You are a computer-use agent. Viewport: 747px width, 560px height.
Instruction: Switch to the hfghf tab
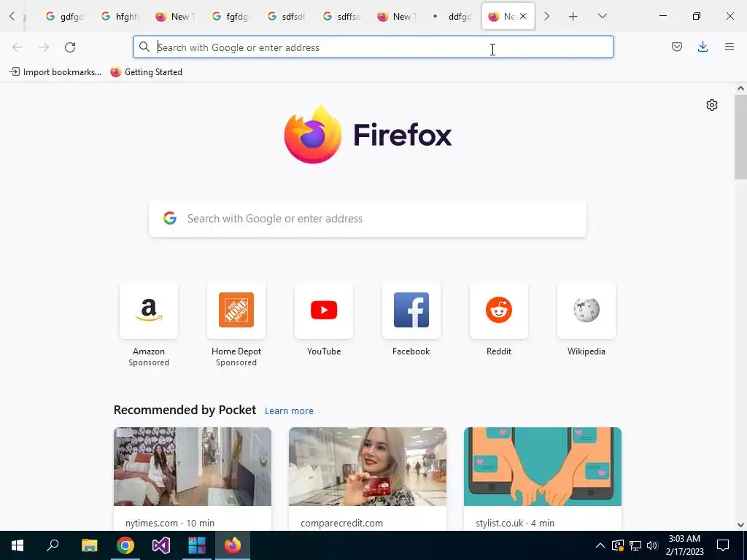[120, 17]
